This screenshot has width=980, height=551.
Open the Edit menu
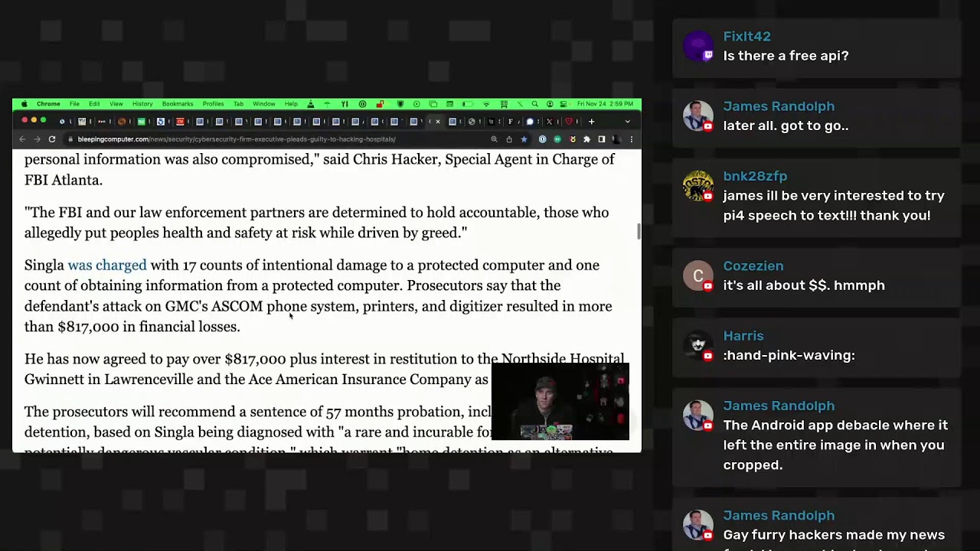94,104
